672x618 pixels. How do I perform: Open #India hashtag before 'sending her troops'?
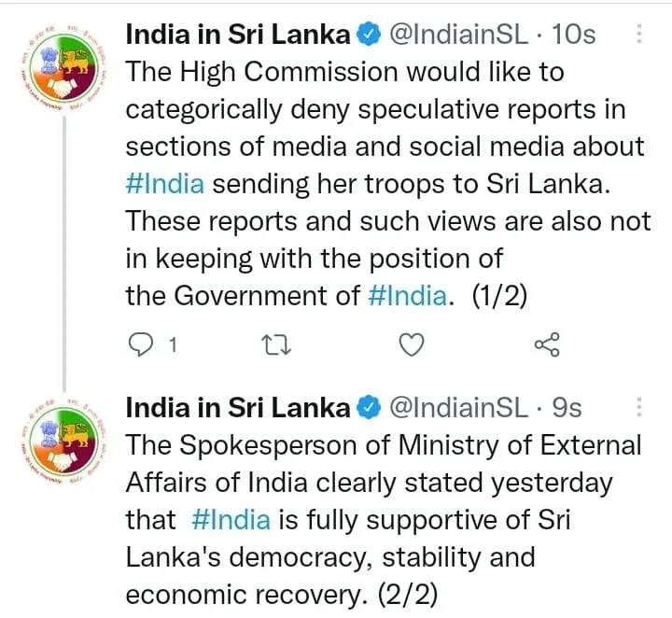tap(165, 184)
